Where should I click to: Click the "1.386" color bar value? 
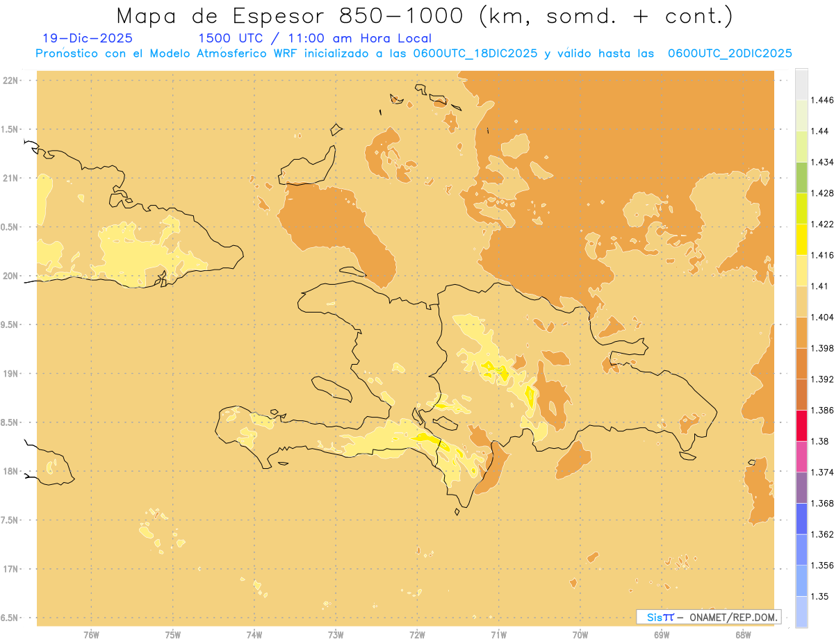[822, 410]
